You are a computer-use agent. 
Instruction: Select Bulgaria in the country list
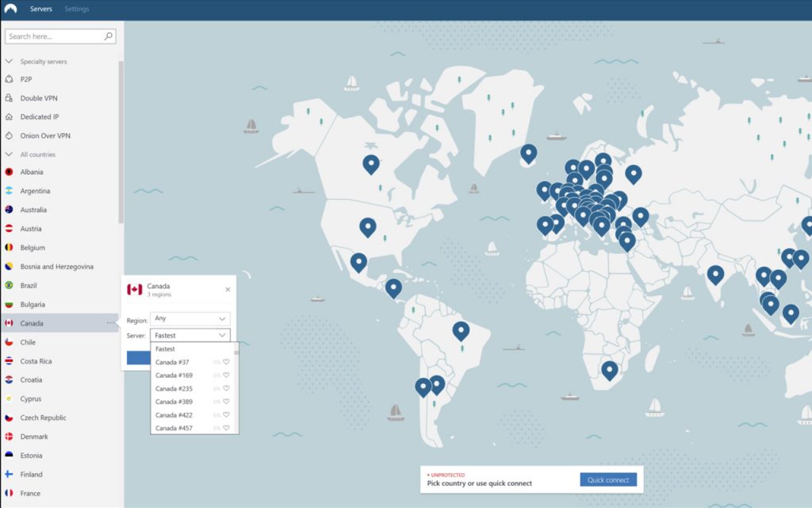click(x=33, y=304)
